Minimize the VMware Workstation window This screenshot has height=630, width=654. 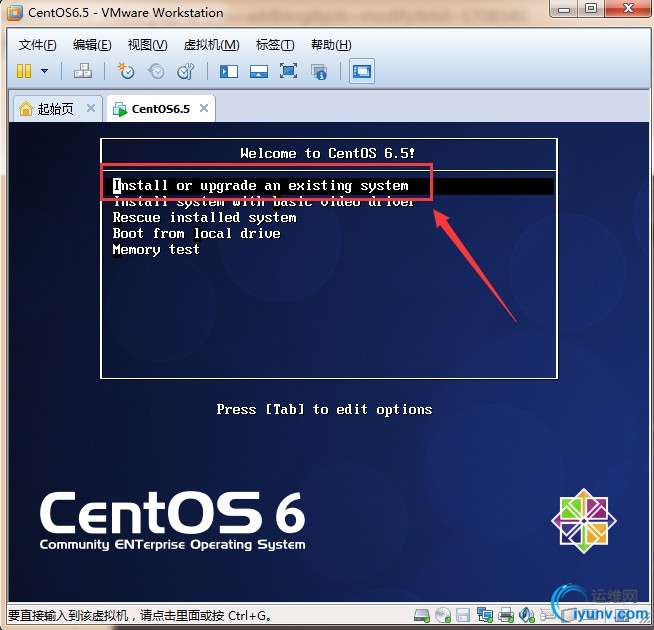tap(564, 8)
